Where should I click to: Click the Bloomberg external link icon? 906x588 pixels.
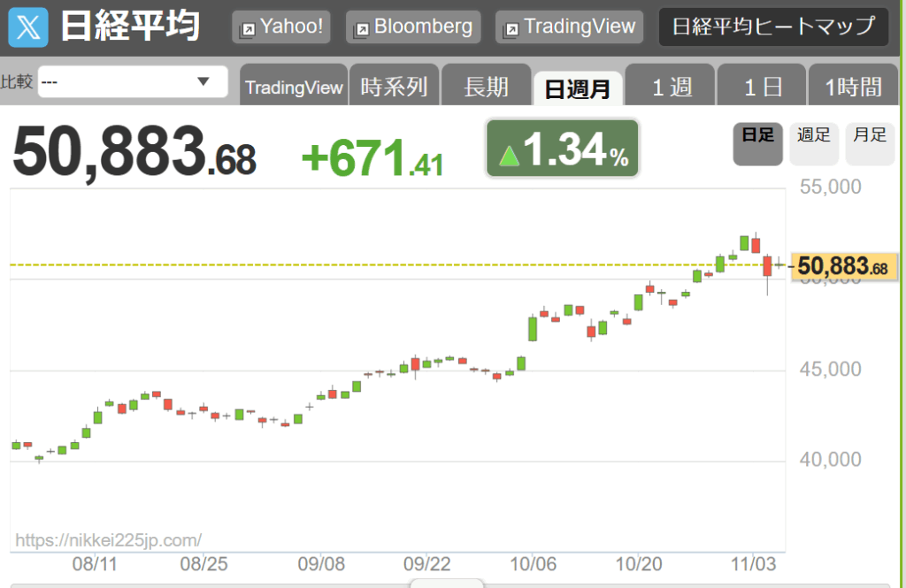coord(362,29)
